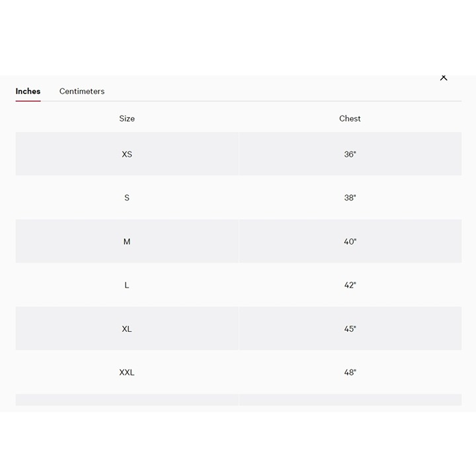This screenshot has width=476, height=476.
Task: Click the 42" chest measurement
Action: coord(350,285)
